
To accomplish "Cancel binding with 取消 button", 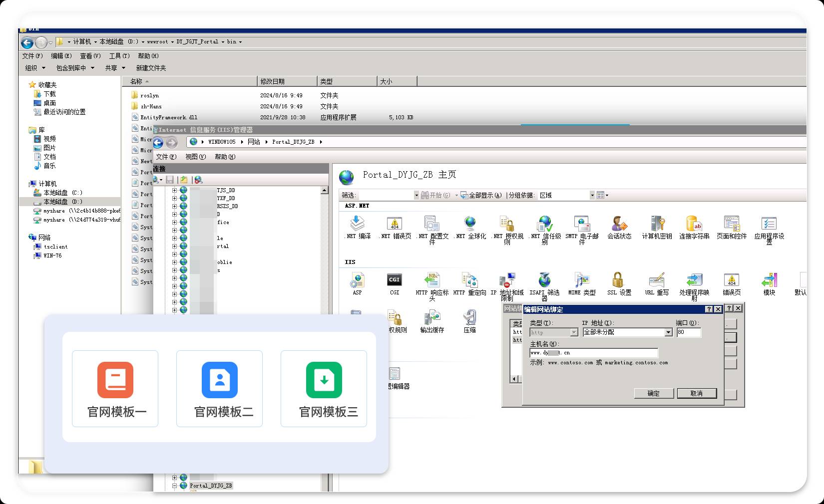I will (x=697, y=393).
